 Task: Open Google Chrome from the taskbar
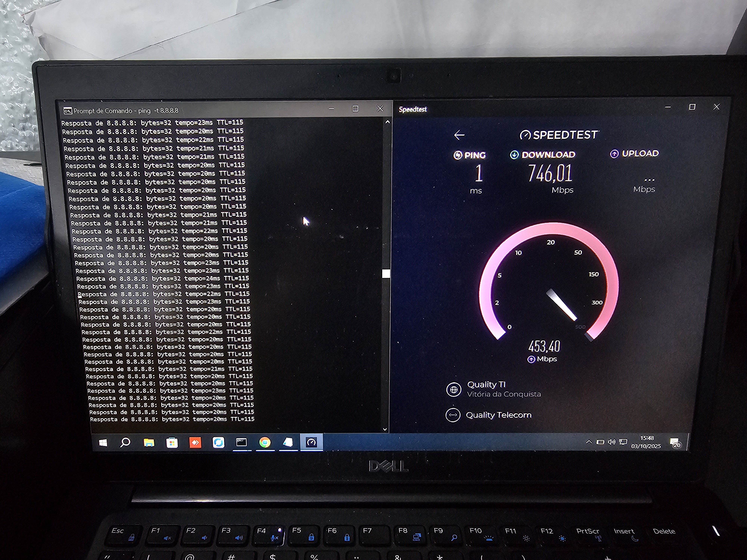coord(265,442)
